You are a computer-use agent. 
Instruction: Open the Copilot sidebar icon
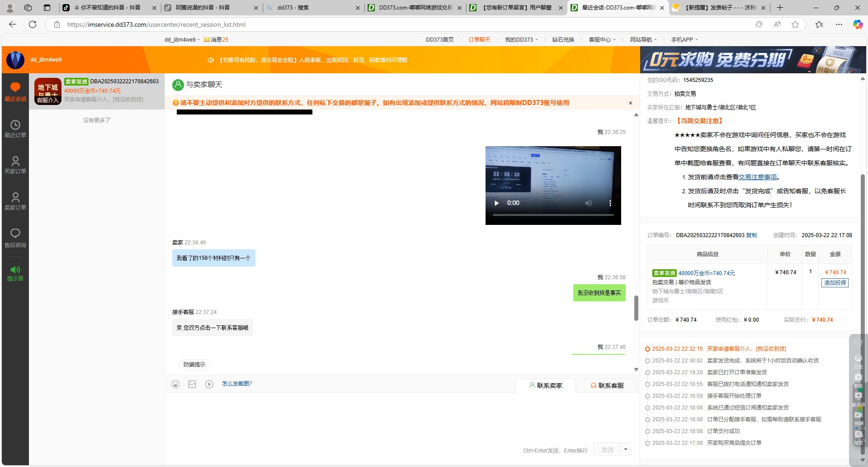(858, 24)
